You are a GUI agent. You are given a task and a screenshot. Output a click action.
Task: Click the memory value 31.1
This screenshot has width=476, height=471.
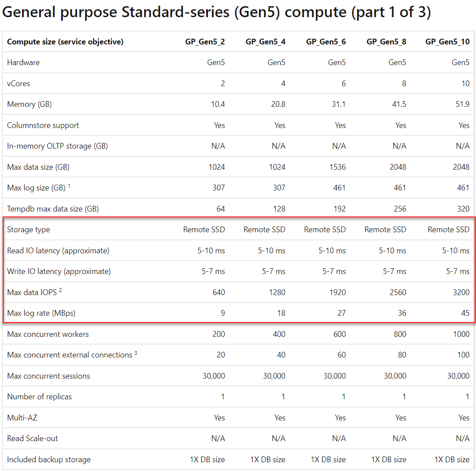click(x=338, y=105)
